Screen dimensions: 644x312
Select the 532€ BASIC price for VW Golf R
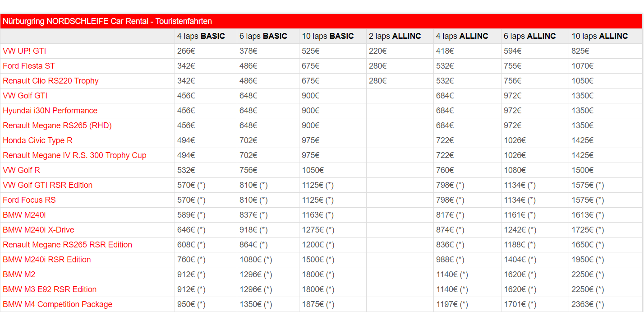[186, 170]
